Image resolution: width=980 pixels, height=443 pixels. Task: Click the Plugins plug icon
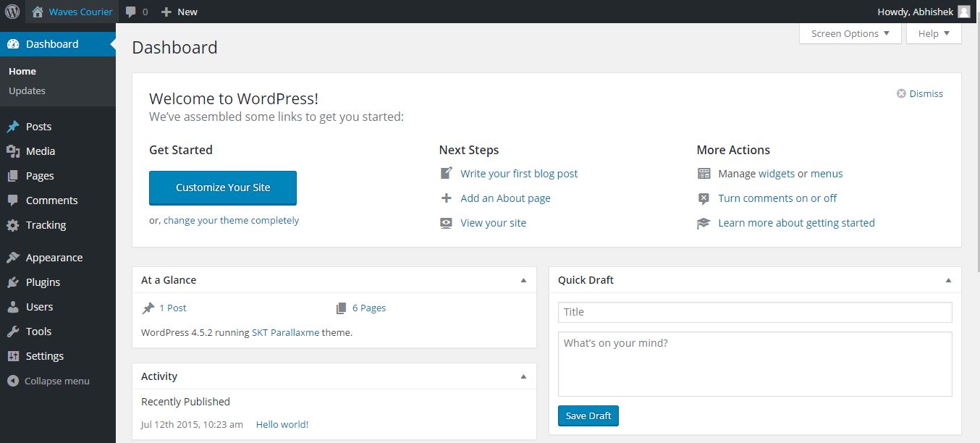click(x=13, y=282)
